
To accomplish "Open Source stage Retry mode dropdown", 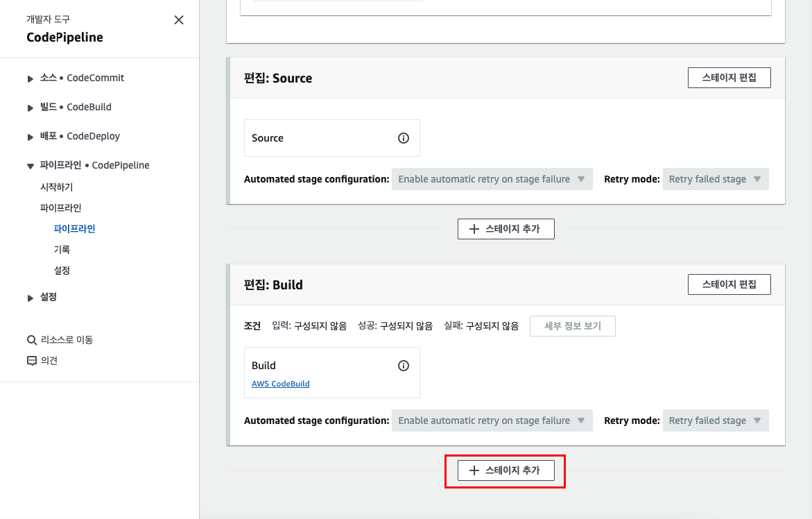I will point(716,179).
